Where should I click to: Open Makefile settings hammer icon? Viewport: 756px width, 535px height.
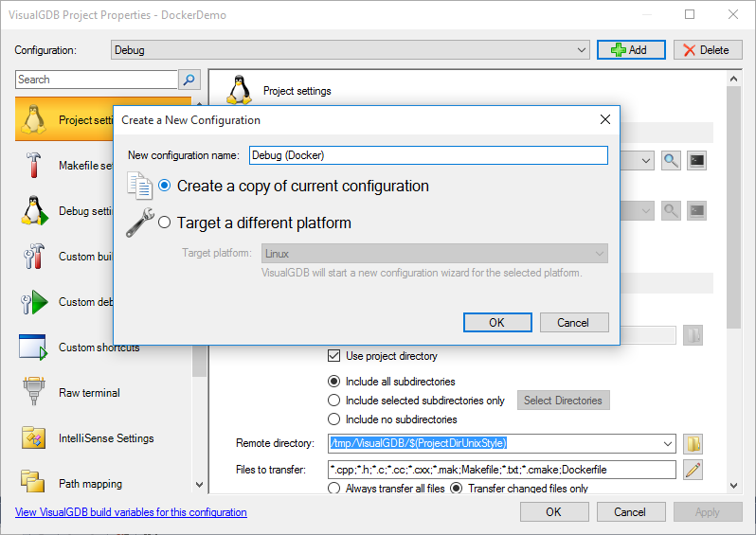tap(33, 166)
